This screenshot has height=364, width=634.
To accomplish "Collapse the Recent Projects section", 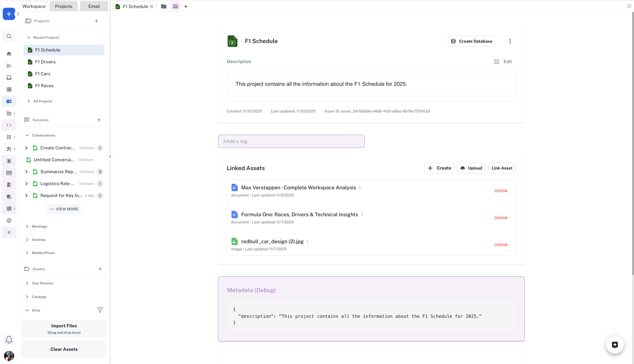I will pos(28,38).
